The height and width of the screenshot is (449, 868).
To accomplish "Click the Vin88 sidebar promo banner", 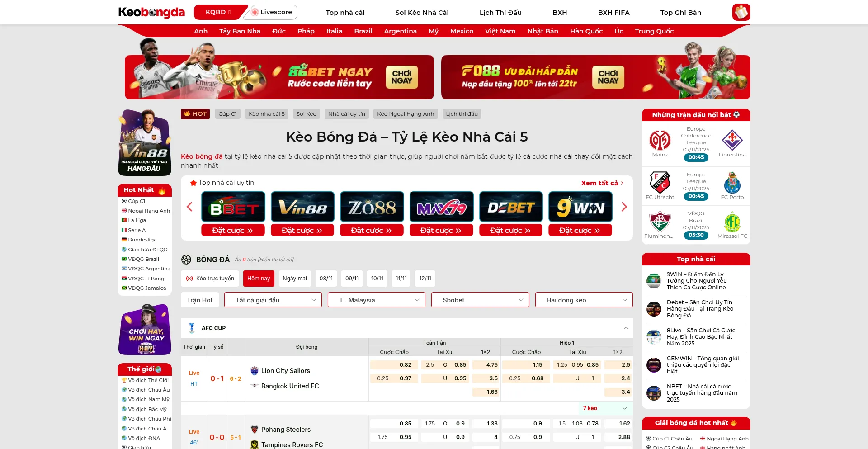I will (x=145, y=142).
